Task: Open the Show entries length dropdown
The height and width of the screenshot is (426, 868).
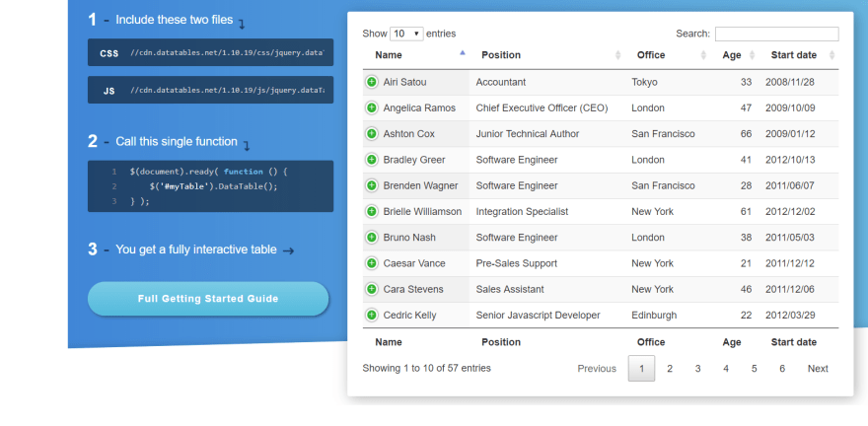Action: click(406, 34)
